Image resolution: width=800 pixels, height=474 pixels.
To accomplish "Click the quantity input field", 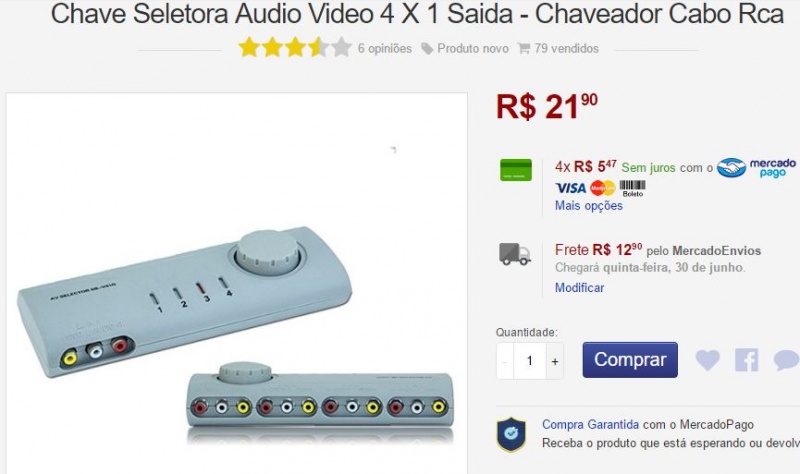I will [530, 361].
